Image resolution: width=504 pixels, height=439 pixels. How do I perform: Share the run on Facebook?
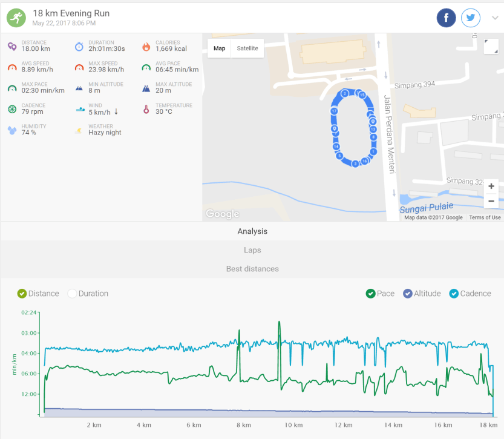tap(446, 18)
